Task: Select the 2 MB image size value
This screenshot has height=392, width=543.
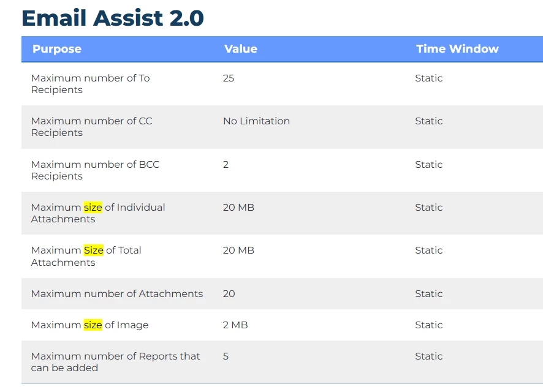Action: (x=235, y=325)
